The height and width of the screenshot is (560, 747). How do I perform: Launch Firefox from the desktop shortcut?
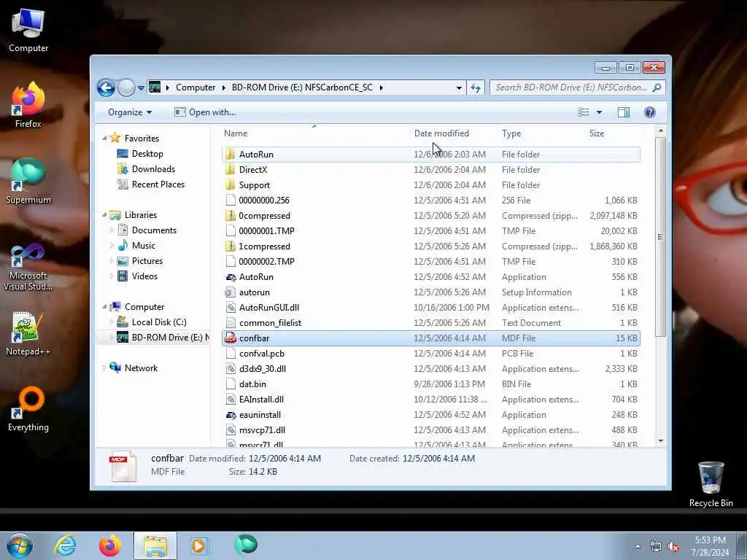[28, 105]
